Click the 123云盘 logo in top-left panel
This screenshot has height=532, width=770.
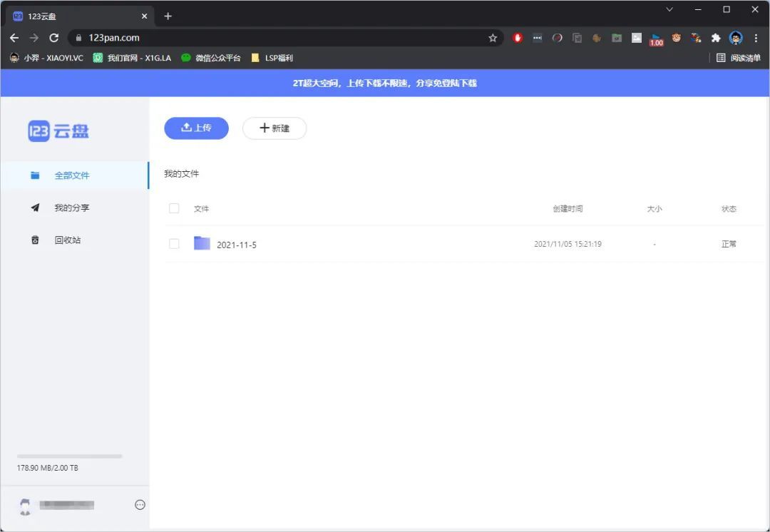point(58,131)
